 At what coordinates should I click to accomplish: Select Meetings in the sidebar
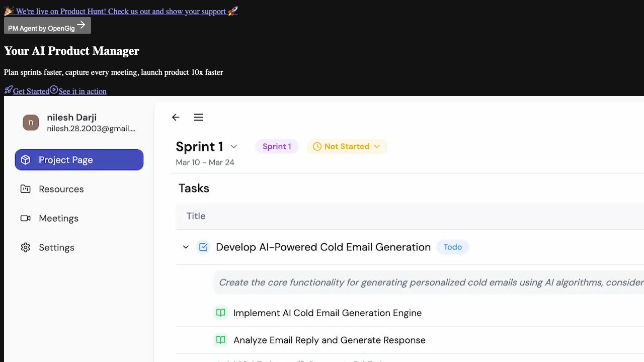coord(58,218)
